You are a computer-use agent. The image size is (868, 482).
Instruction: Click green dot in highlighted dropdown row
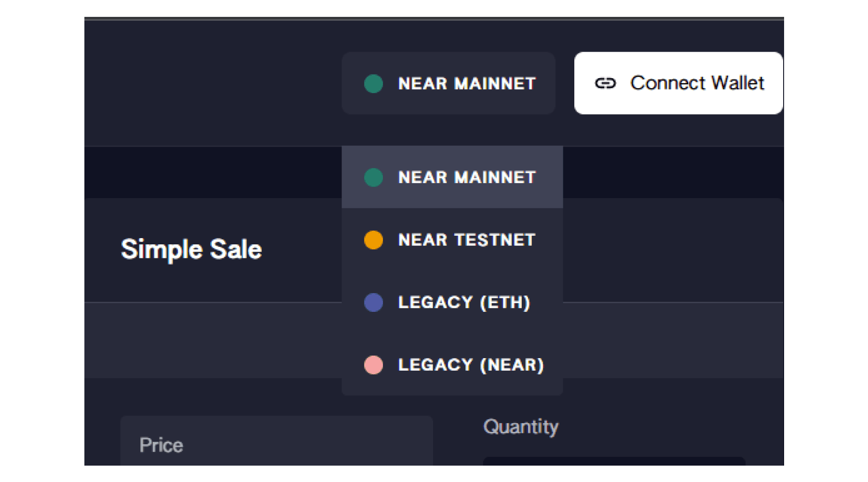coord(373,177)
